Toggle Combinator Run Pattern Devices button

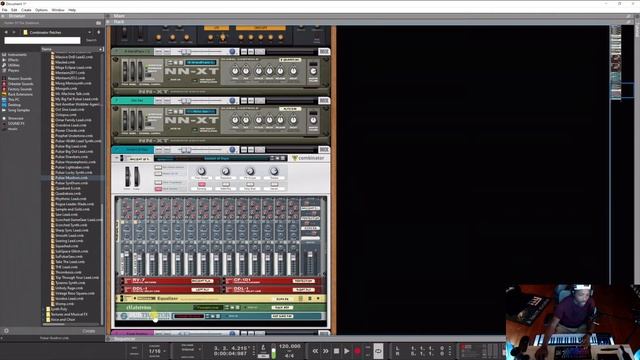pos(158,168)
